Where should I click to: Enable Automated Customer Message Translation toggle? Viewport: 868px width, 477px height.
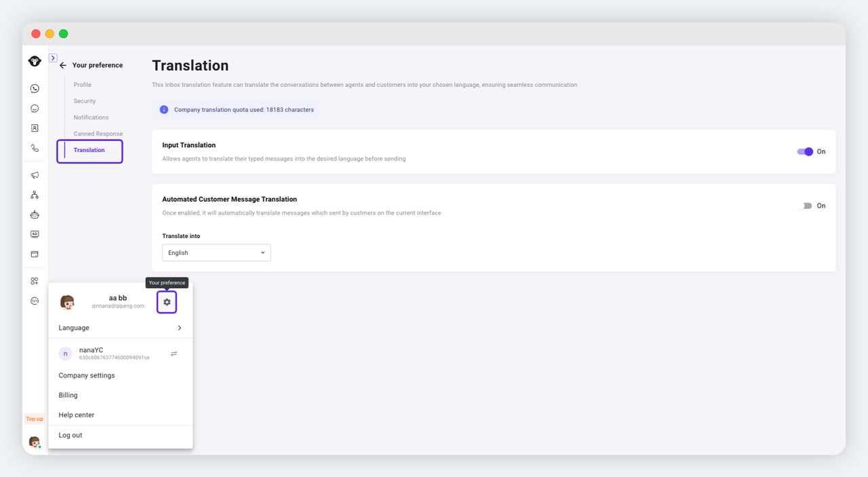(x=805, y=206)
